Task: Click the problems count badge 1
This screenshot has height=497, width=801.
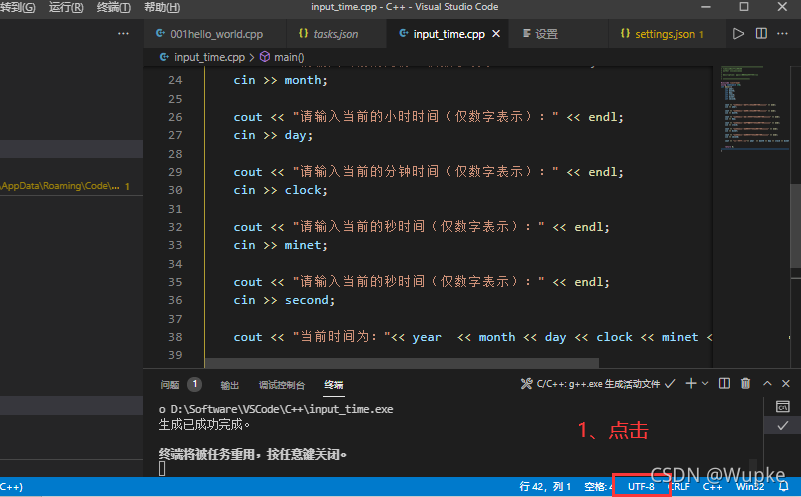Action: pos(194,384)
